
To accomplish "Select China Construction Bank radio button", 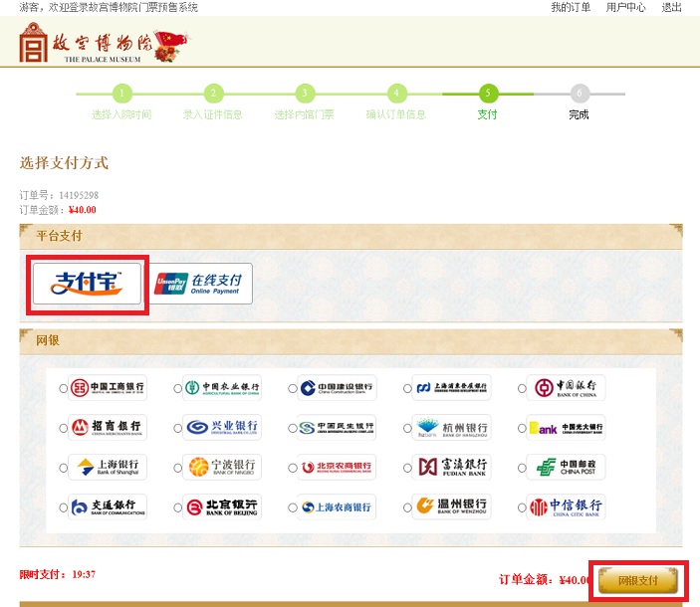I will point(293,388).
